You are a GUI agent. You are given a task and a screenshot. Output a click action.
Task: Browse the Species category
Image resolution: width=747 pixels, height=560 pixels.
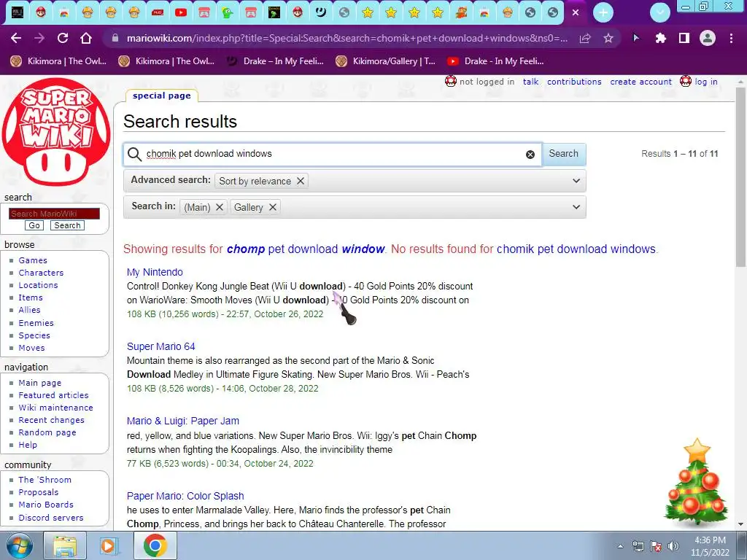point(34,335)
